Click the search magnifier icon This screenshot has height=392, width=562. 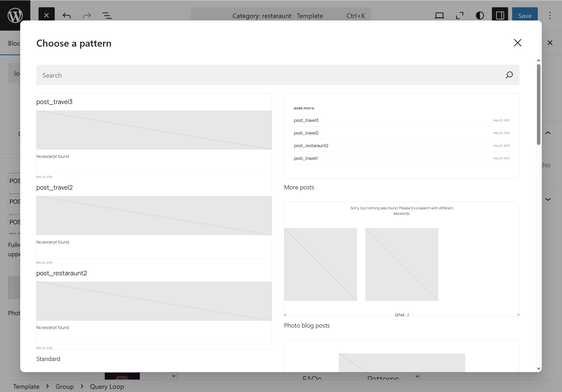pyautogui.click(x=509, y=75)
